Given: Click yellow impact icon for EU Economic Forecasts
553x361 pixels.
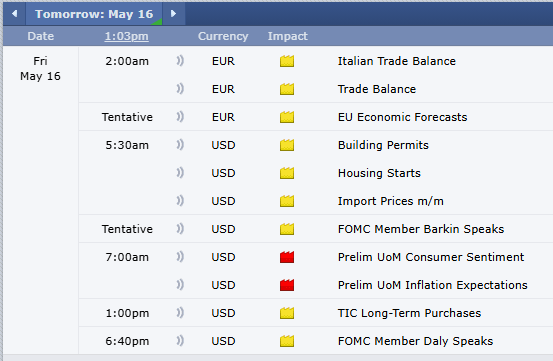Looking at the screenshot, I should click(x=287, y=117).
